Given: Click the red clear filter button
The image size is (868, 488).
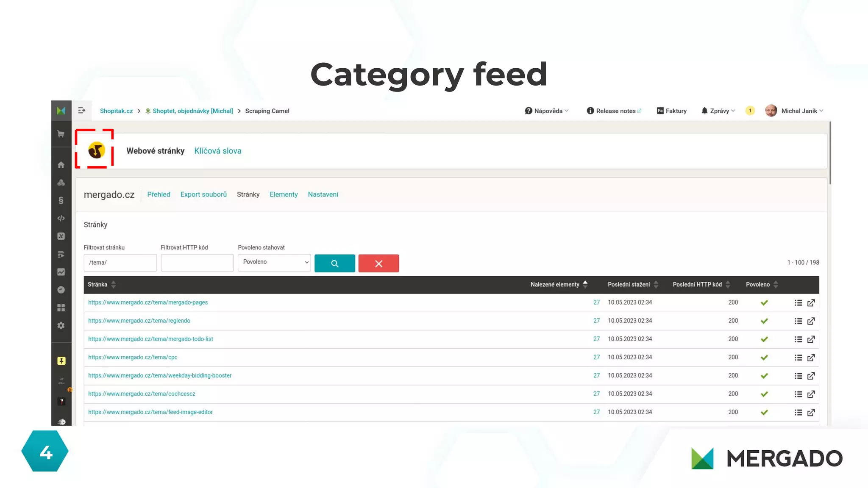Looking at the screenshot, I should pos(378,263).
